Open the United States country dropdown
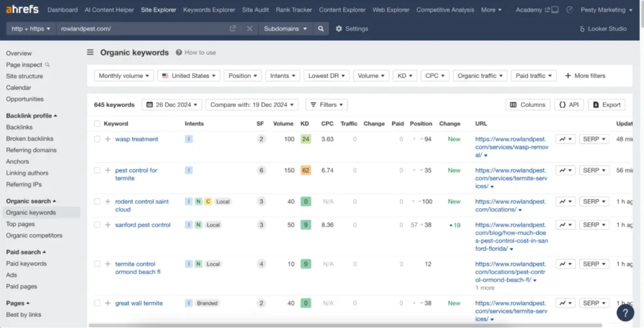644x328 pixels. 188,76
